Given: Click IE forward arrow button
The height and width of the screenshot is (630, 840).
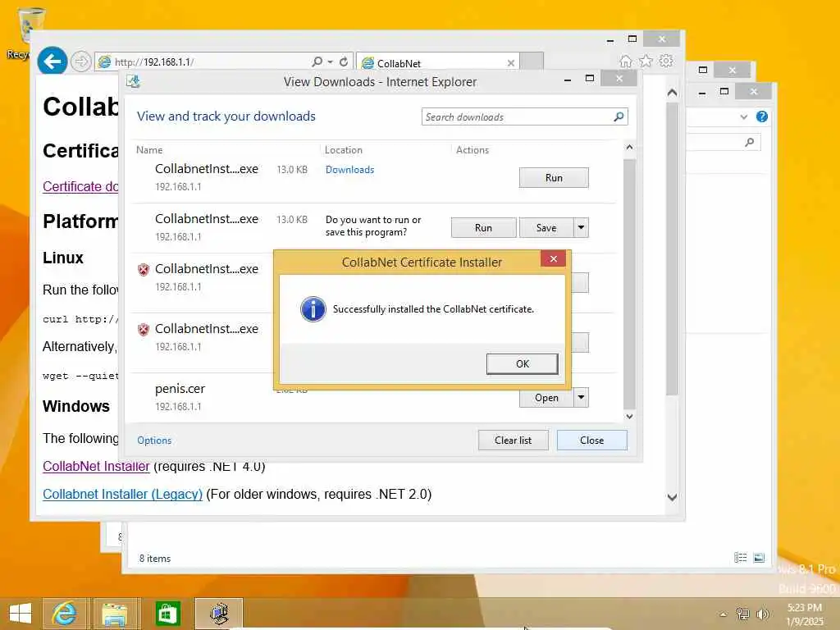Looking at the screenshot, I should point(81,62).
